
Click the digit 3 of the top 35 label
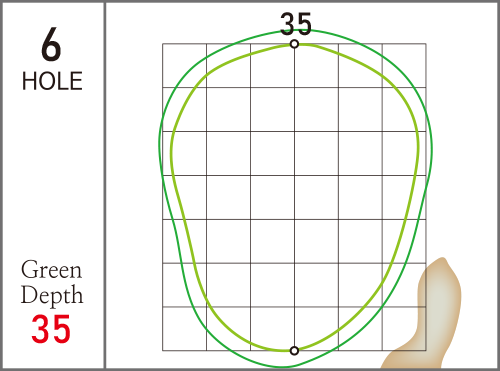pyautogui.click(x=288, y=24)
